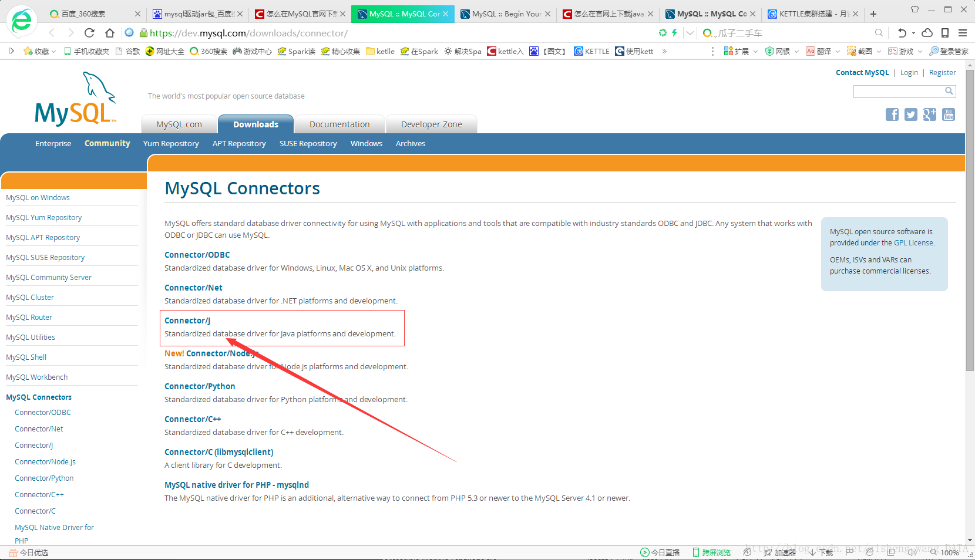975x560 pixels.
Task: Click the page vertical scrollbar thumb
Action: tap(970, 220)
